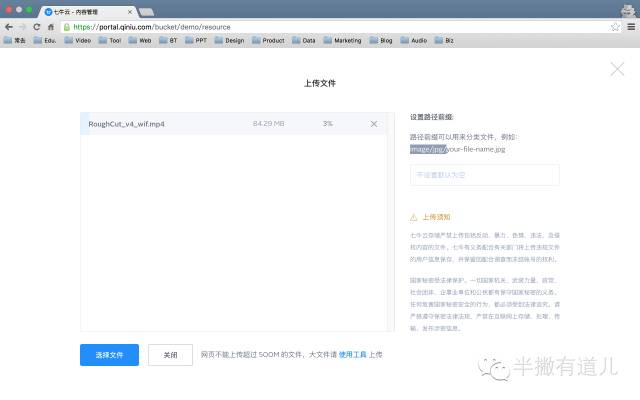Open a new browser tab
The height and width of the screenshot is (400, 640).
pyautogui.click(x=146, y=11)
